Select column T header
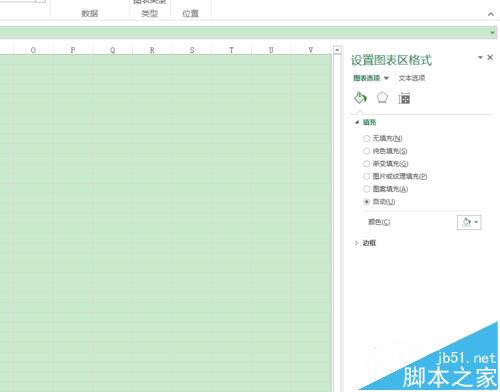 (231, 50)
